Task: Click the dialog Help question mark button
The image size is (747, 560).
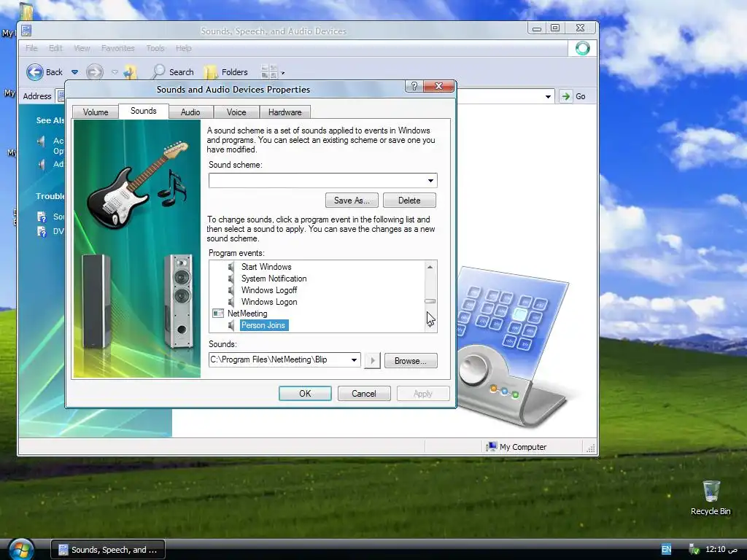Action: (414, 86)
